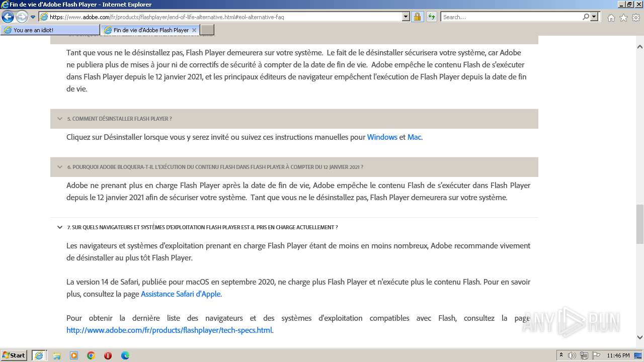Click the page scrollbar down arrow
The image size is (644, 362).
[x=639, y=337]
